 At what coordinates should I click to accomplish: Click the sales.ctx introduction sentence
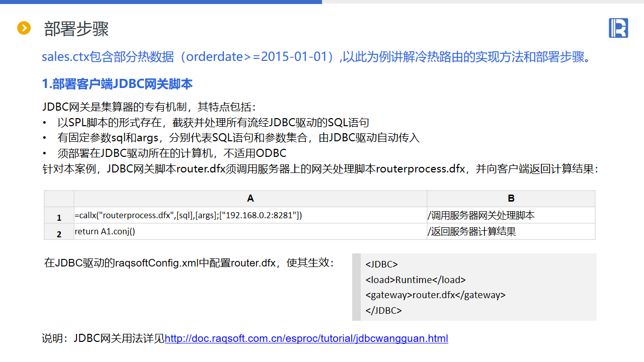click(316, 56)
